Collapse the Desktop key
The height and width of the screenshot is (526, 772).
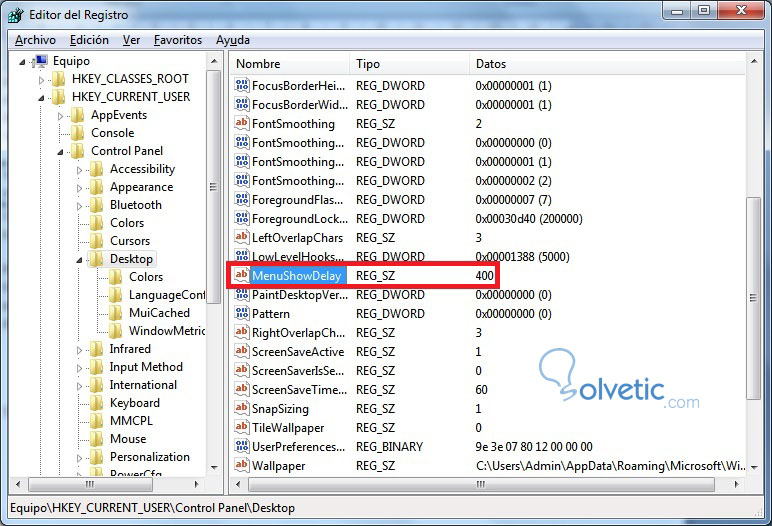(79, 260)
